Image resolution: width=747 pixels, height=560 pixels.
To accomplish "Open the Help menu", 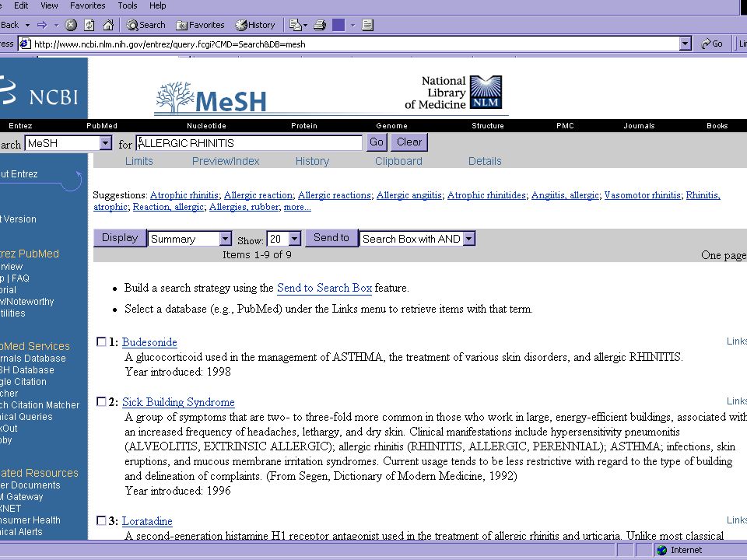I will tap(158, 5).
